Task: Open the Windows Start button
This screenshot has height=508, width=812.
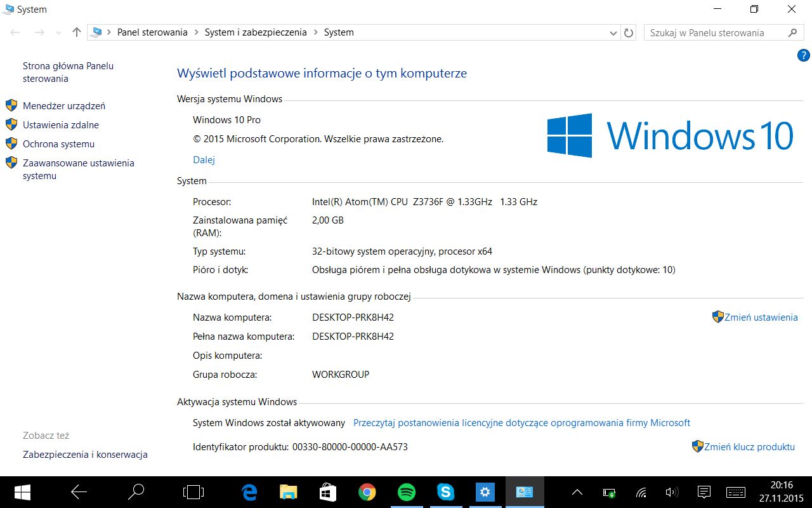Action: 23,492
